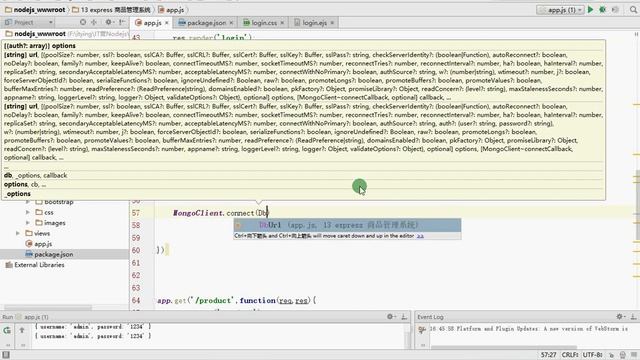Click the editor vertical scrollbar
The width and height of the screenshot is (640, 360).
coord(637,204)
